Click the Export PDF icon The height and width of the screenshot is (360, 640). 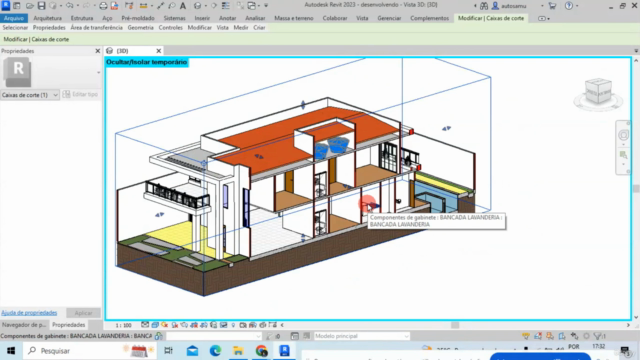click(114, 6)
